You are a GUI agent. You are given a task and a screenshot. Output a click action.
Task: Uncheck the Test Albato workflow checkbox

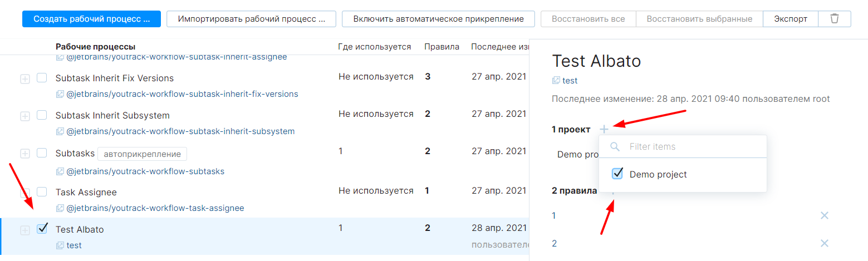42,229
